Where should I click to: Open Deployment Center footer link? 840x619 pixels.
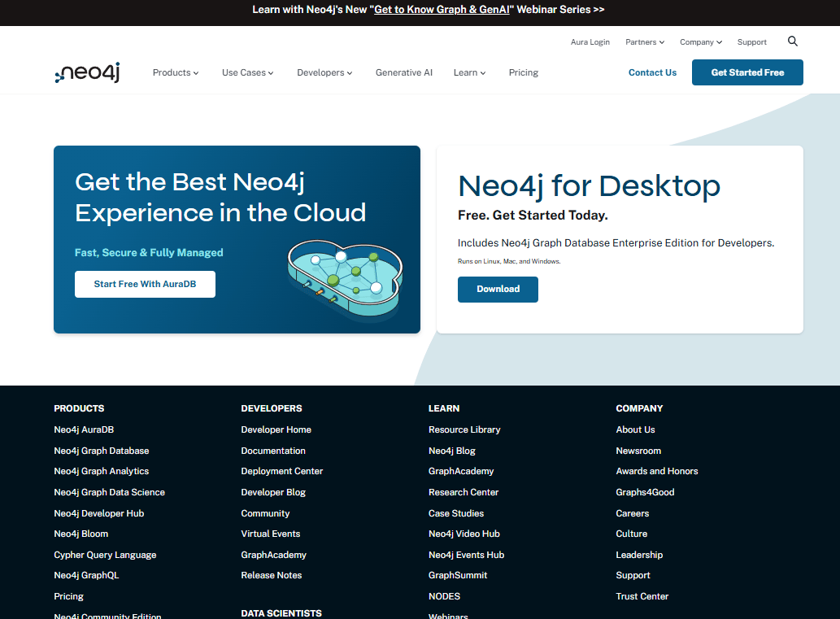(282, 471)
